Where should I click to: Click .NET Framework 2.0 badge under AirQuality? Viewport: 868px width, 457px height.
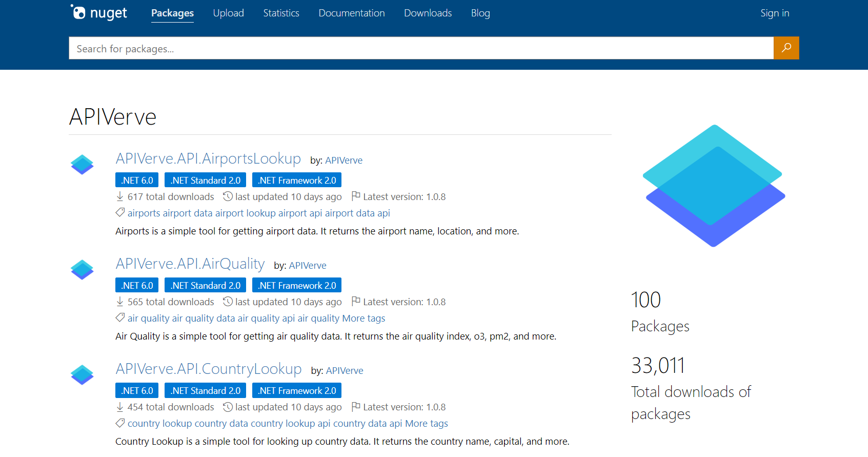pyautogui.click(x=297, y=285)
